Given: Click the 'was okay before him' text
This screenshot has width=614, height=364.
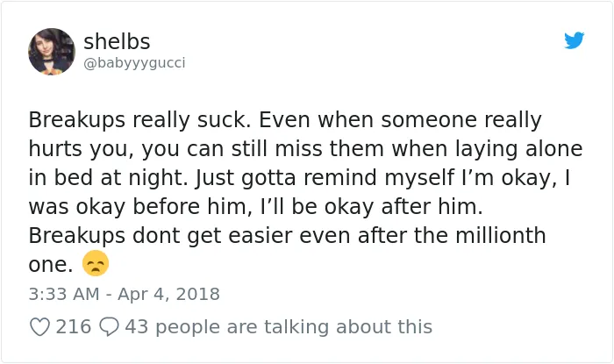Looking at the screenshot, I should point(139,207).
